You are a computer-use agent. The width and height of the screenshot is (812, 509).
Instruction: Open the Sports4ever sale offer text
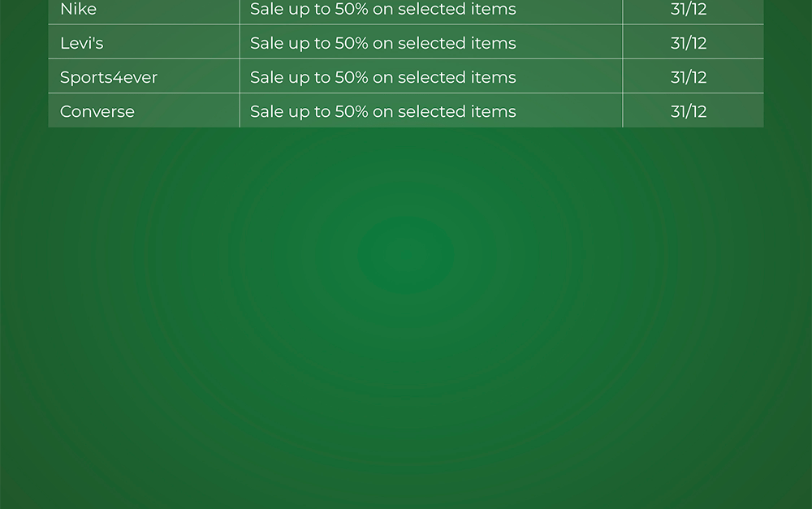tap(382, 77)
